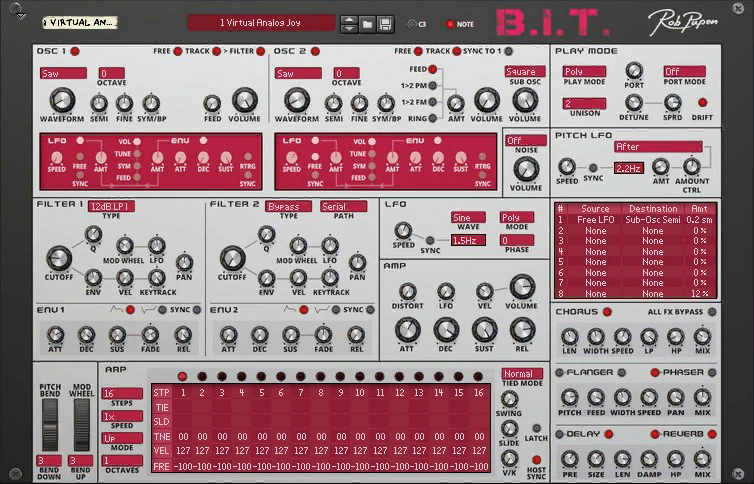Viewport: 754px width, 484px height.
Task: Open the preset browser folder icon
Action: tap(367, 24)
